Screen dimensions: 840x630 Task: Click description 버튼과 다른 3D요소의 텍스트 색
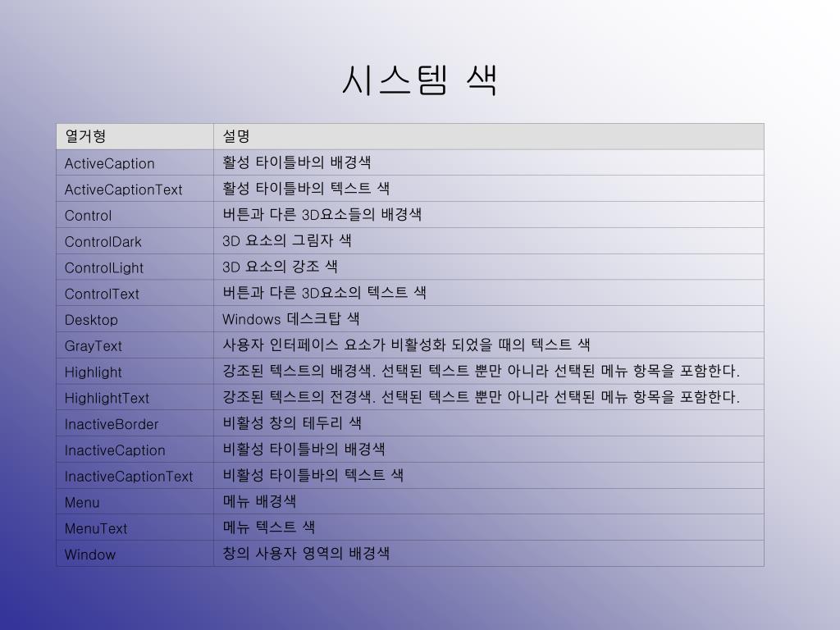tap(325, 293)
